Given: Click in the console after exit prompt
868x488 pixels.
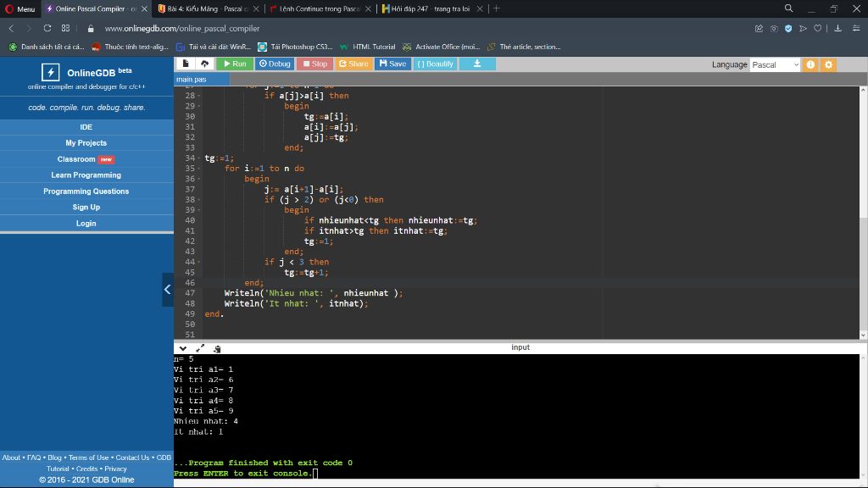Looking at the screenshot, I should point(315,474).
